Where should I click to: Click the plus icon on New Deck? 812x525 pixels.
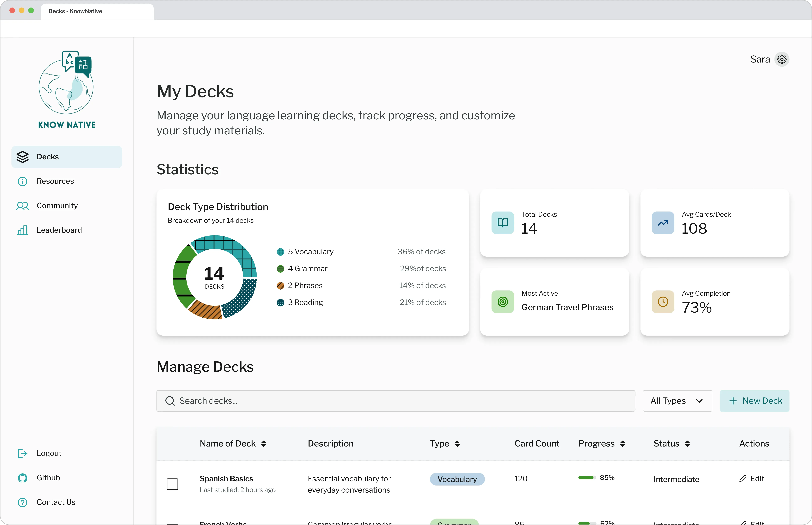click(x=733, y=401)
